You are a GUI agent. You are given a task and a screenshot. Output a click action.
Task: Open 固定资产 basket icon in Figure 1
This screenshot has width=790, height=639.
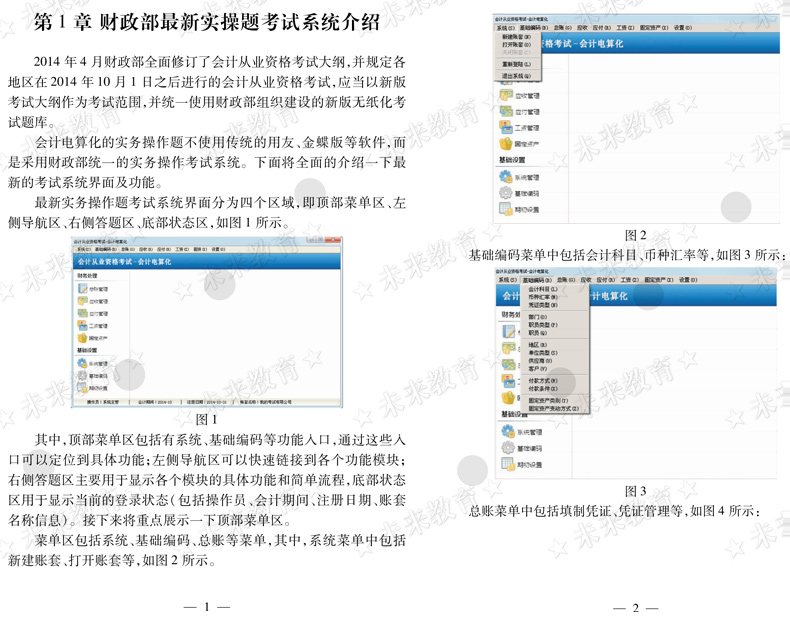82,338
